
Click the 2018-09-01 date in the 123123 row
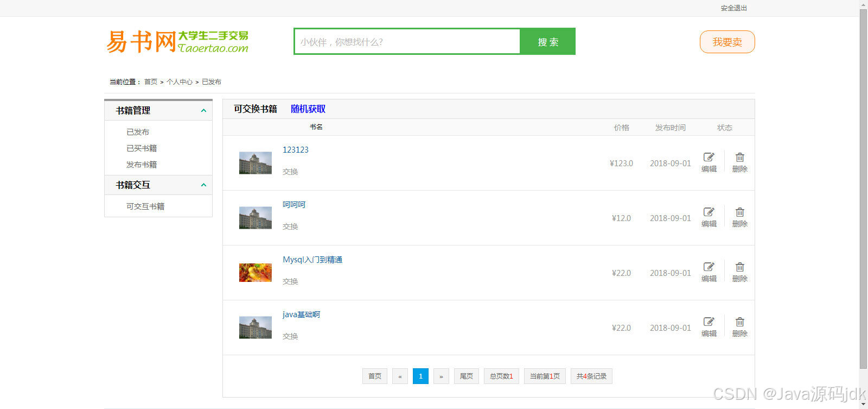coord(671,163)
